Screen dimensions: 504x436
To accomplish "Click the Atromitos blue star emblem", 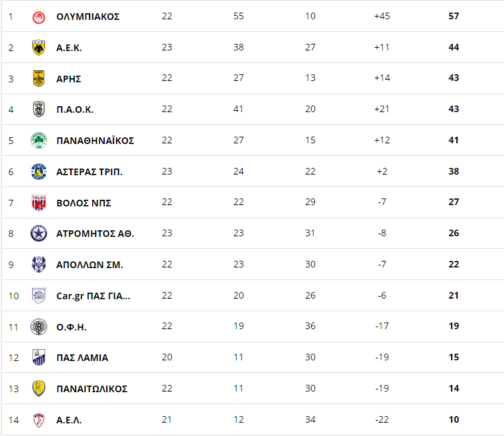I will (38, 234).
